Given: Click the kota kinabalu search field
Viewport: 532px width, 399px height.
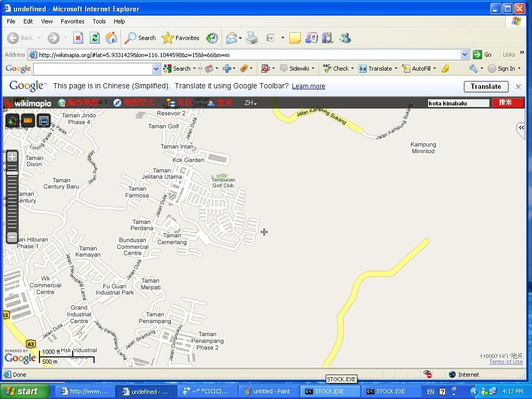Looking at the screenshot, I should point(458,103).
